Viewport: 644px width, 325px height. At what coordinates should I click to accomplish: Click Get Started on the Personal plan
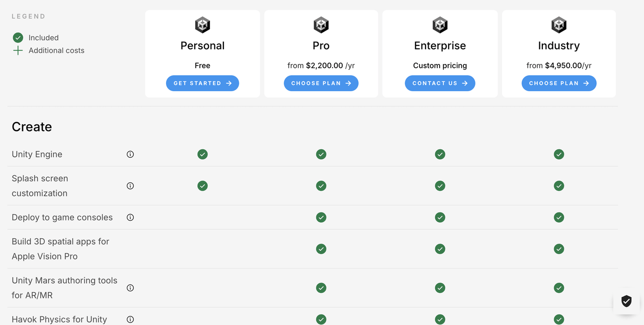[x=202, y=83]
